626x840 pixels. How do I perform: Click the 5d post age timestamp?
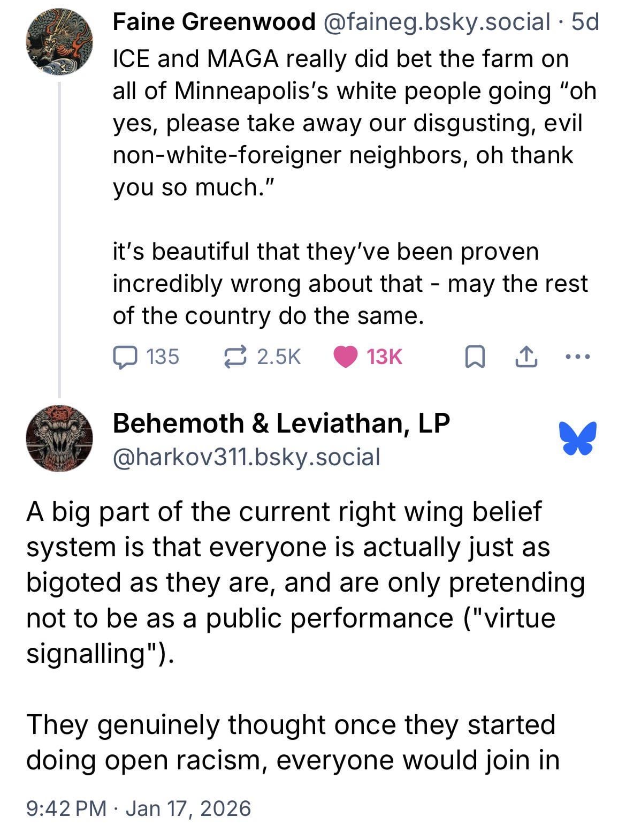click(x=585, y=22)
